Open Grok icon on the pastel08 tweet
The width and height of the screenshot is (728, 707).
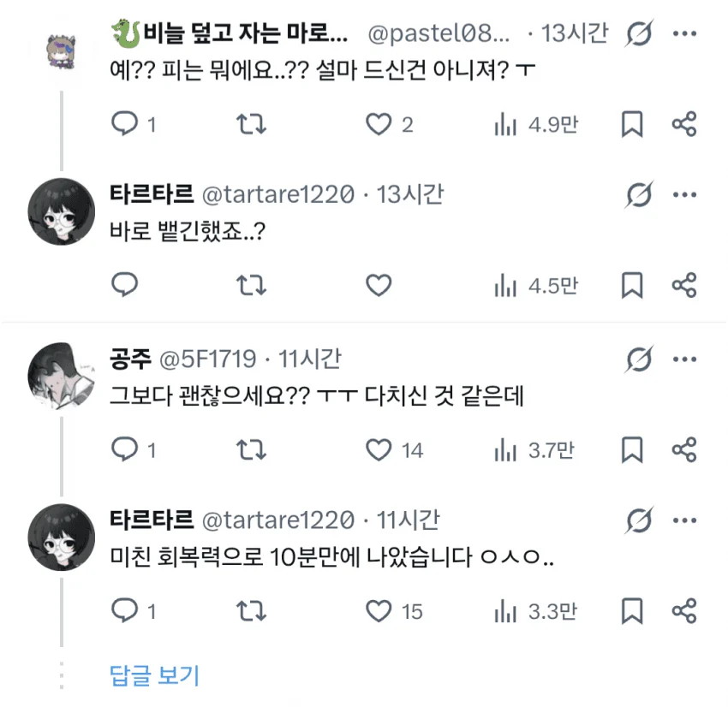pos(639,33)
